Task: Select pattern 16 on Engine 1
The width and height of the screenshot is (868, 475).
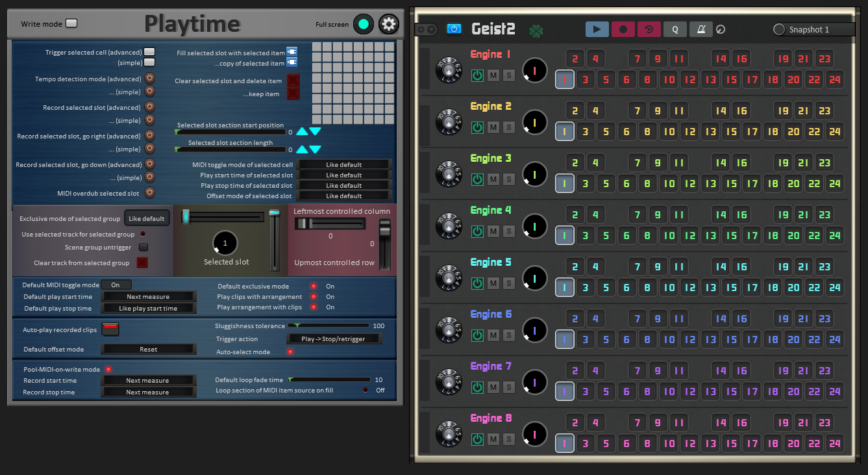Action: (x=741, y=58)
